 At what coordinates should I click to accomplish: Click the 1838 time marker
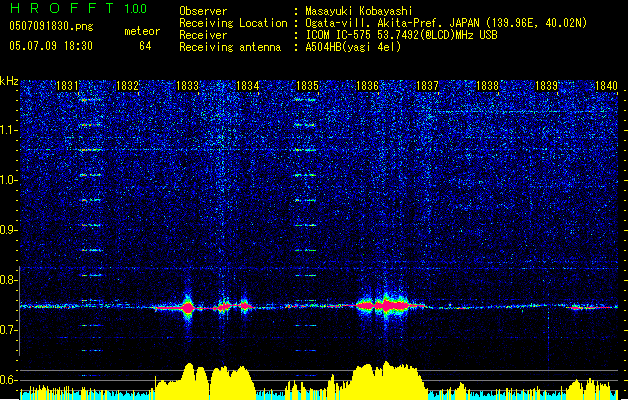487,86
